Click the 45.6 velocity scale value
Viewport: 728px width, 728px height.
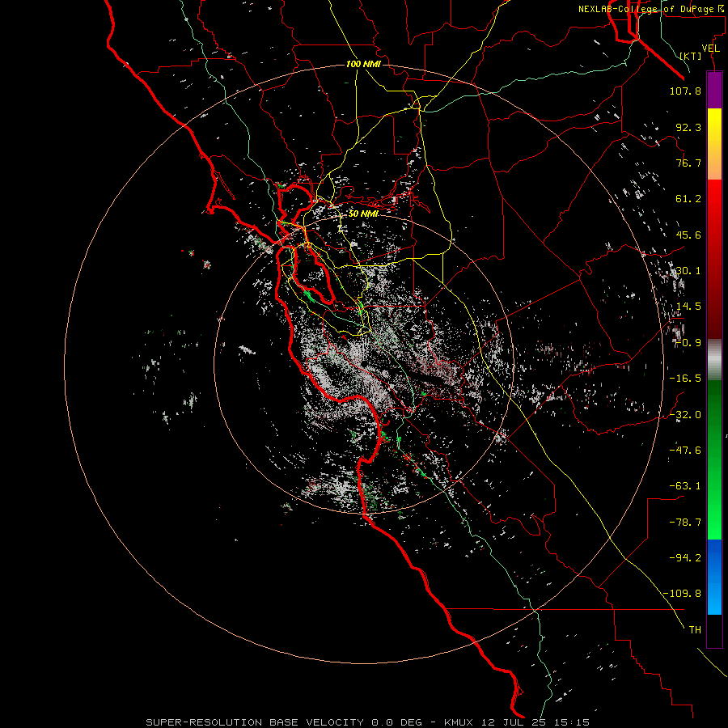688,235
